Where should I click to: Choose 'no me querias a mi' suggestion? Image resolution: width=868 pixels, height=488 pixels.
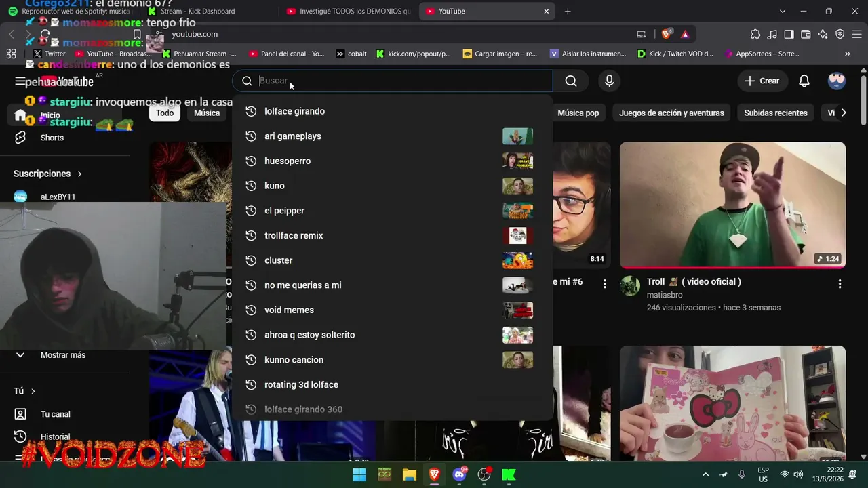pyautogui.click(x=392, y=285)
